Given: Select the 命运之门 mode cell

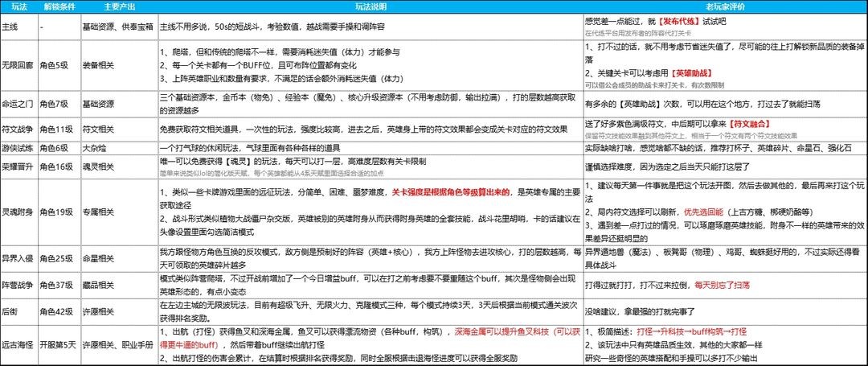Looking at the screenshot, I should pyautogui.click(x=18, y=104).
